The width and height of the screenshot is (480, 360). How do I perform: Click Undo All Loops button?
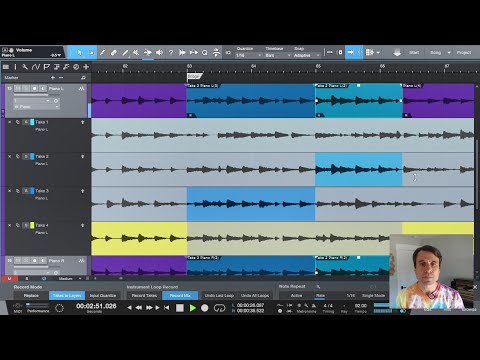[x=255, y=296]
